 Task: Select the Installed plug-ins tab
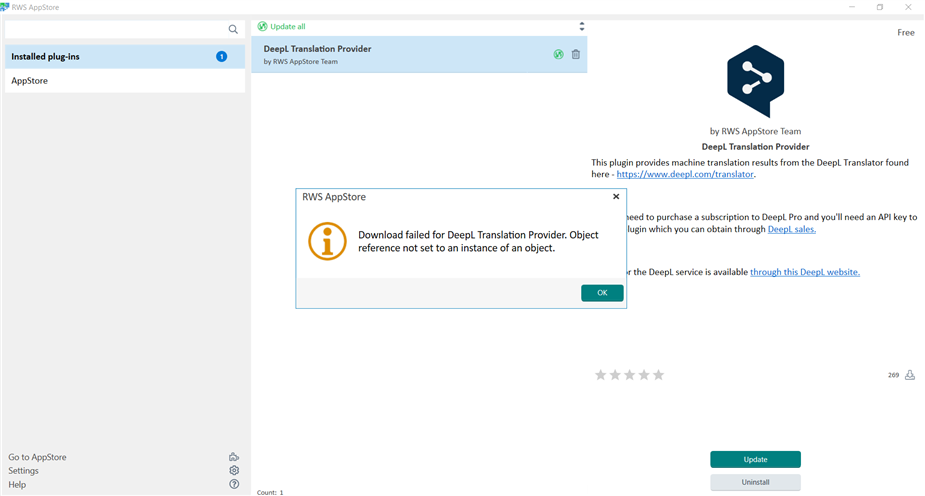point(124,57)
